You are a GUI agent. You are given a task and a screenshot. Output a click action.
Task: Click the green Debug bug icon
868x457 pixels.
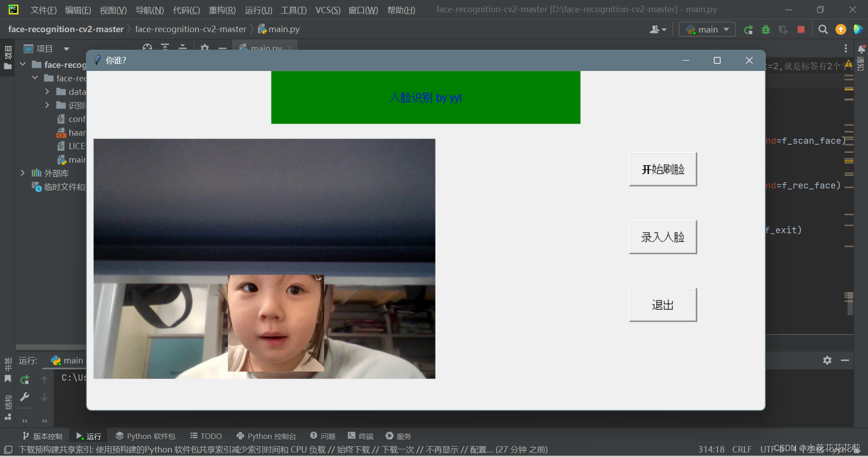click(766, 29)
